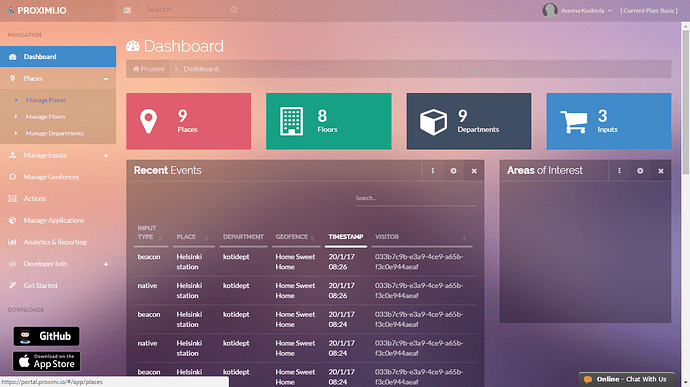
Task: Open Analytics & Reporting menu item
Action: pyautogui.click(x=55, y=242)
